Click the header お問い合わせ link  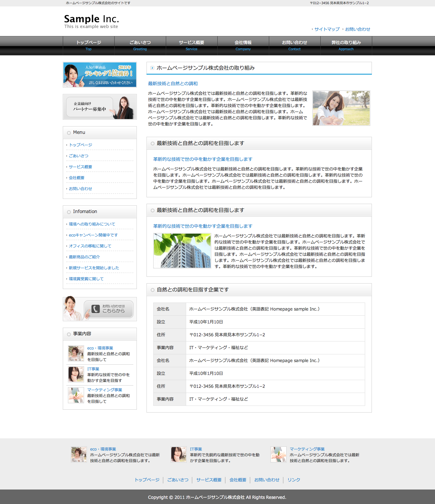tap(357, 29)
